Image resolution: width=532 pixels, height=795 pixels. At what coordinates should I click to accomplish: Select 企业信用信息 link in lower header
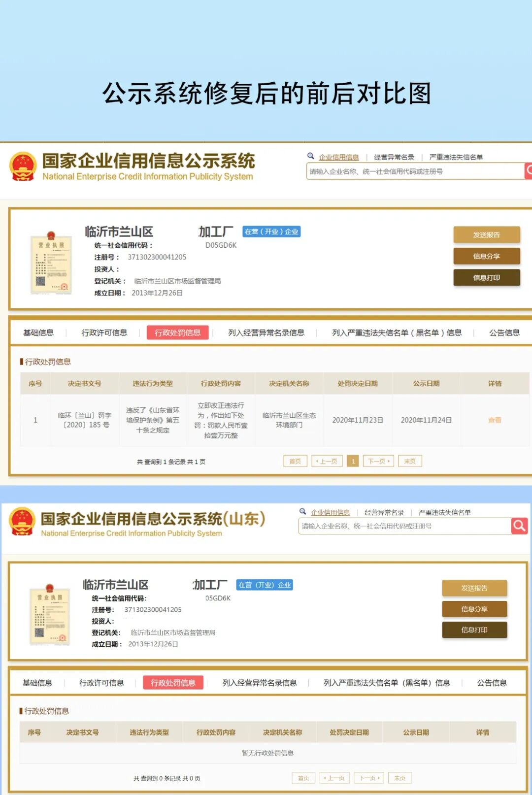(x=331, y=512)
